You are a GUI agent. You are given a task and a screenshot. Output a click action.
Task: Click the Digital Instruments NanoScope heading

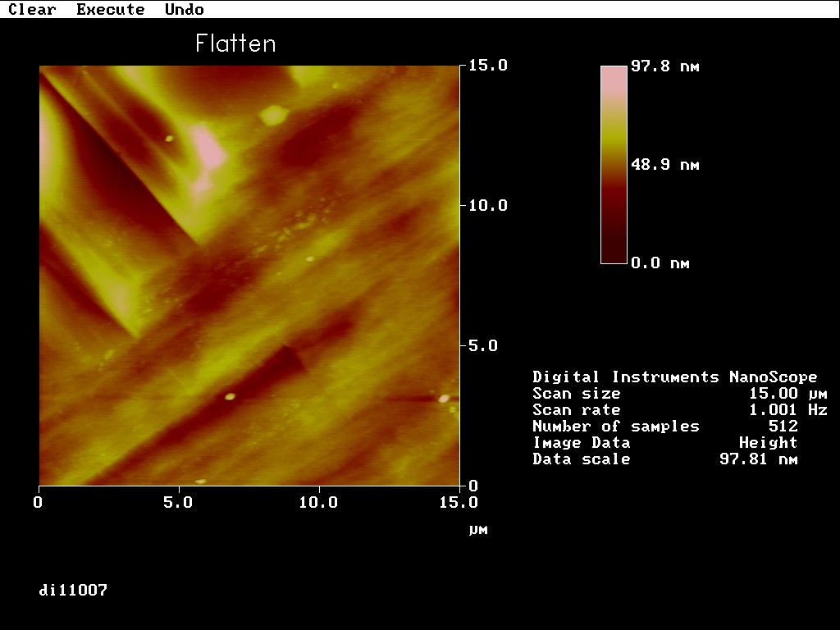[674, 377]
